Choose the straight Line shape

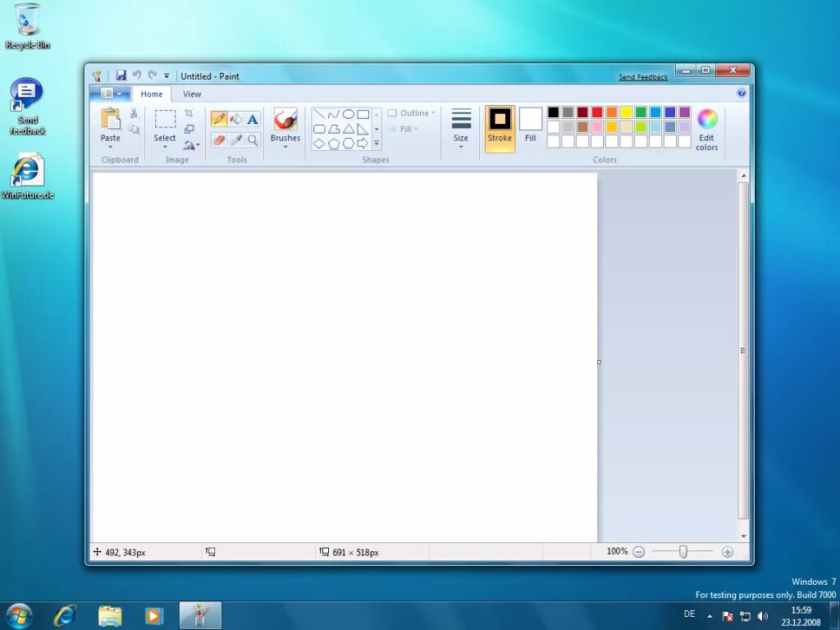(x=319, y=113)
